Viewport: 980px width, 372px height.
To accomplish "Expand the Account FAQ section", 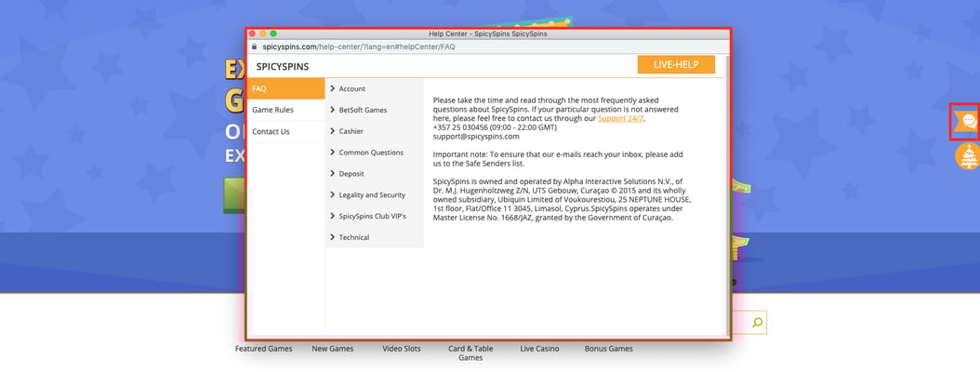I will (x=375, y=88).
